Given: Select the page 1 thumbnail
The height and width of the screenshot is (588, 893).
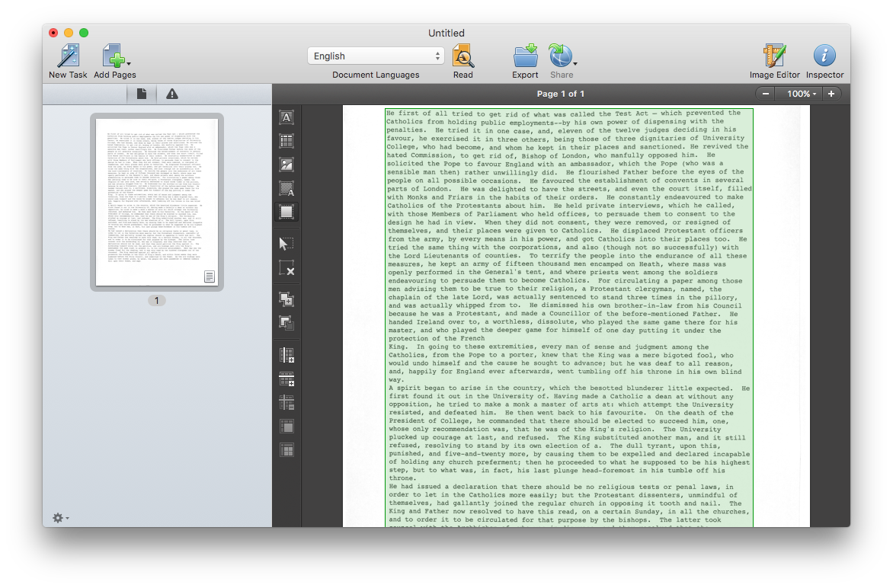Looking at the screenshot, I should [x=157, y=202].
